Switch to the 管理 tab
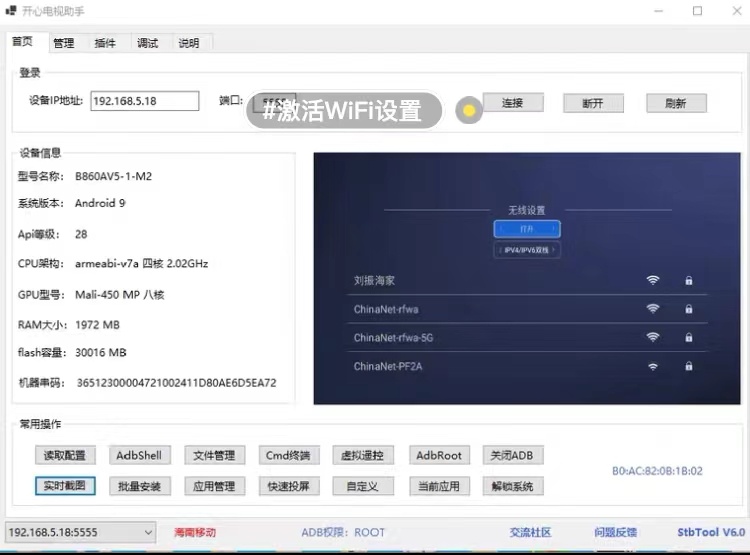The image size is (750, 555). (63, 43)
